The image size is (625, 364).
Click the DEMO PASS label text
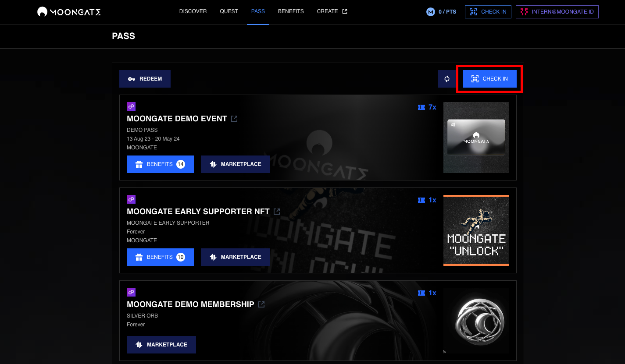click(x=142, y=130)
